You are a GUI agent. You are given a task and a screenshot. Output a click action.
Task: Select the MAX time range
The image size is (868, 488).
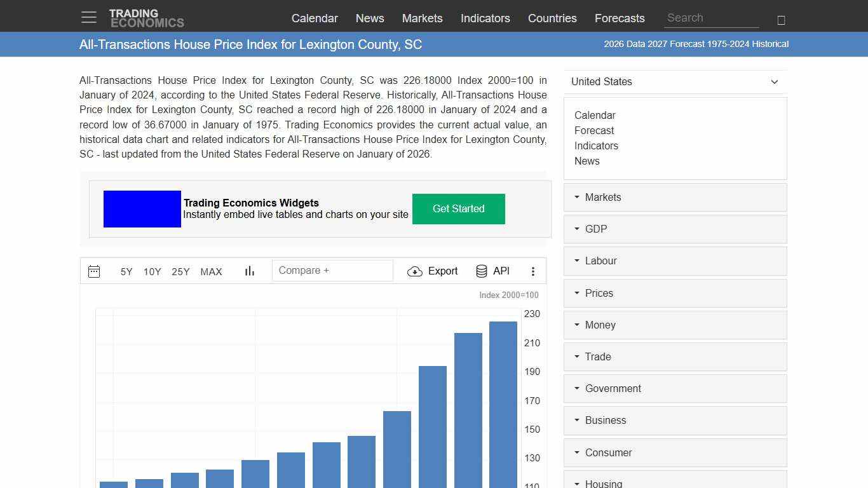(x=211, y=271)
